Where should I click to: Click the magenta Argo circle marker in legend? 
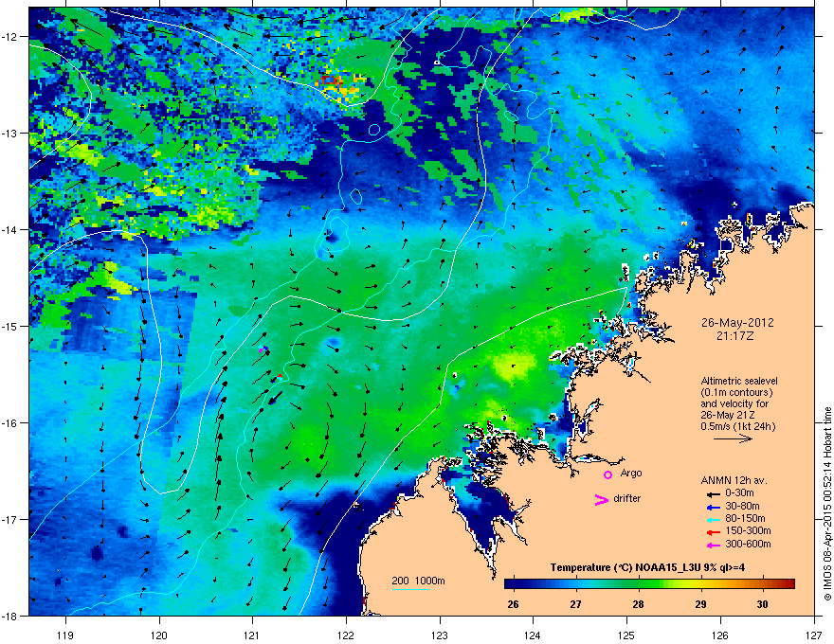(x=607, y=474)
